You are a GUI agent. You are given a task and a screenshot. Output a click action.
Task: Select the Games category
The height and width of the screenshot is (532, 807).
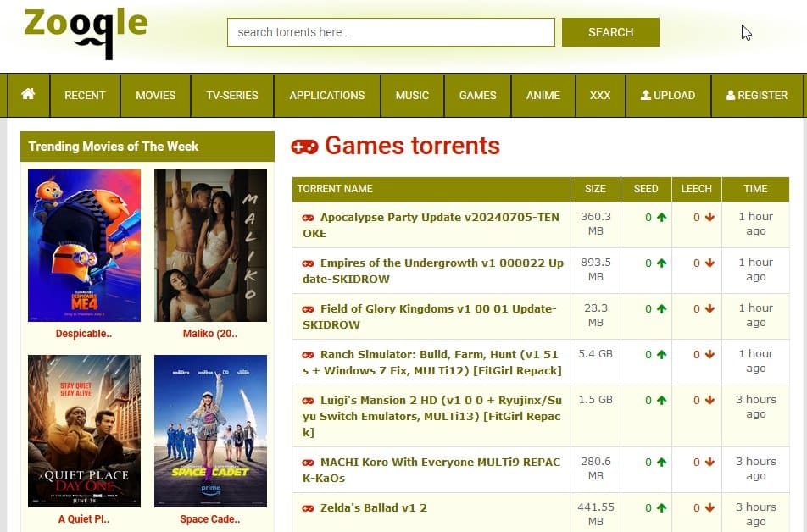pos(477,95)
